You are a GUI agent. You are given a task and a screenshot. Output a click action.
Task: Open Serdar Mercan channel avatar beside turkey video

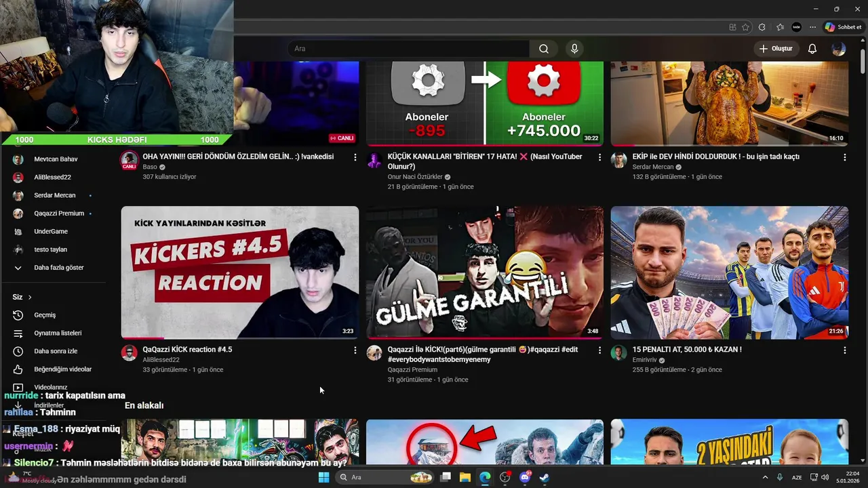point(618,160)
